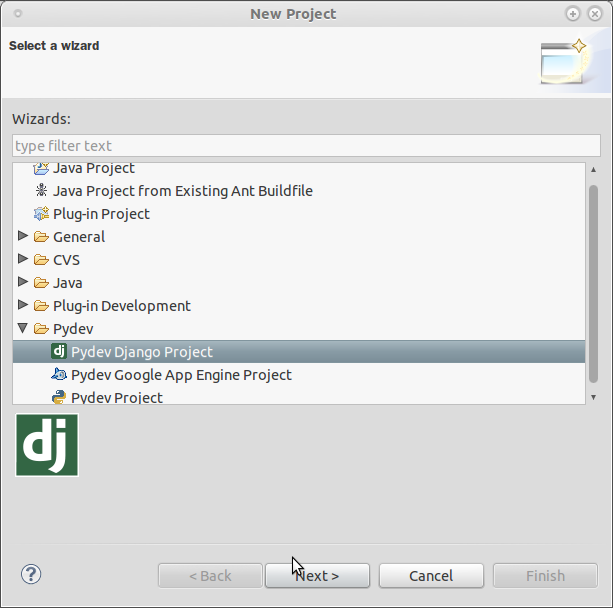Viewport: 613px width, 608px height.
Task: Click the CVS label
Action: (66, 260)
